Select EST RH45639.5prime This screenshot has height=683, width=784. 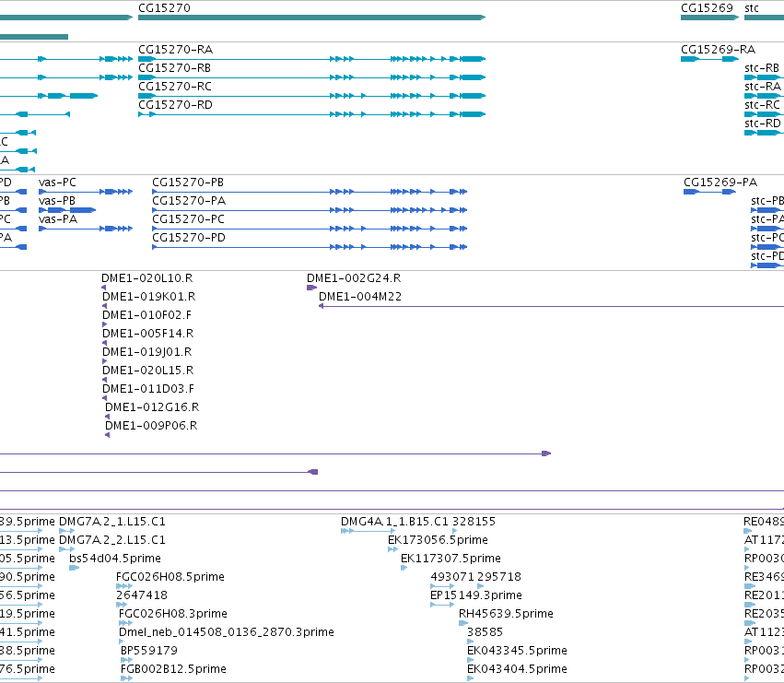[506, 614]
